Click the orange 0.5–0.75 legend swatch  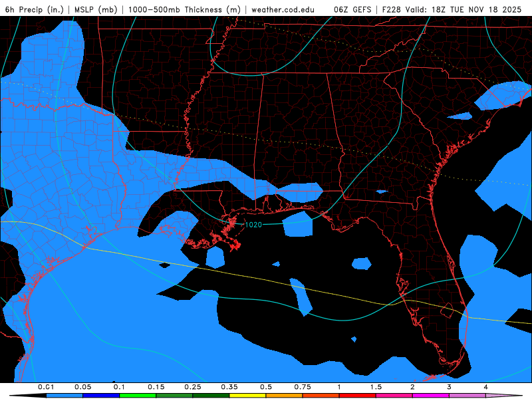tap(285, 396)
